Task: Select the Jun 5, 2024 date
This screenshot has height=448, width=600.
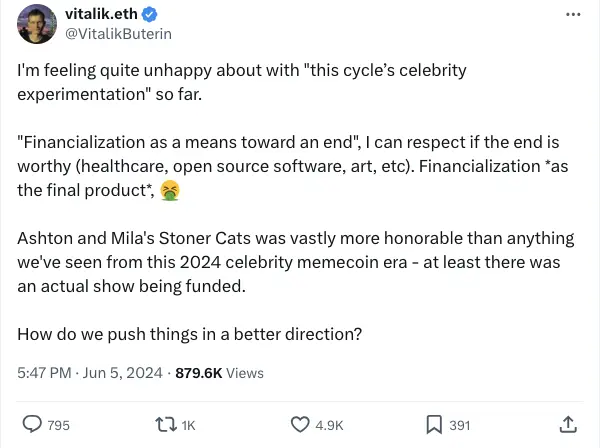Action: pyautogui.click(x=122, y=373)
